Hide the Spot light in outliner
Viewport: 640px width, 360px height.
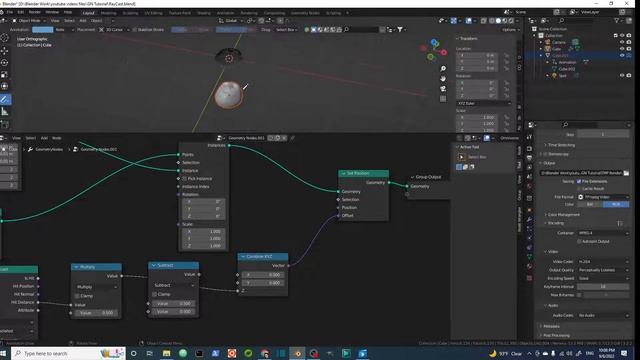coord(622,76)
